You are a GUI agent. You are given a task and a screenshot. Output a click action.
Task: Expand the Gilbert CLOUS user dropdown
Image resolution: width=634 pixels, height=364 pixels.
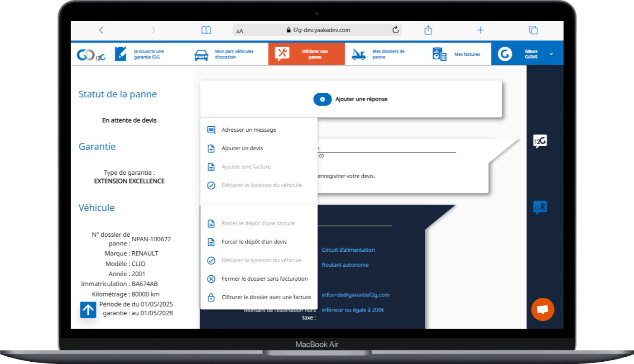pos(551,54)
